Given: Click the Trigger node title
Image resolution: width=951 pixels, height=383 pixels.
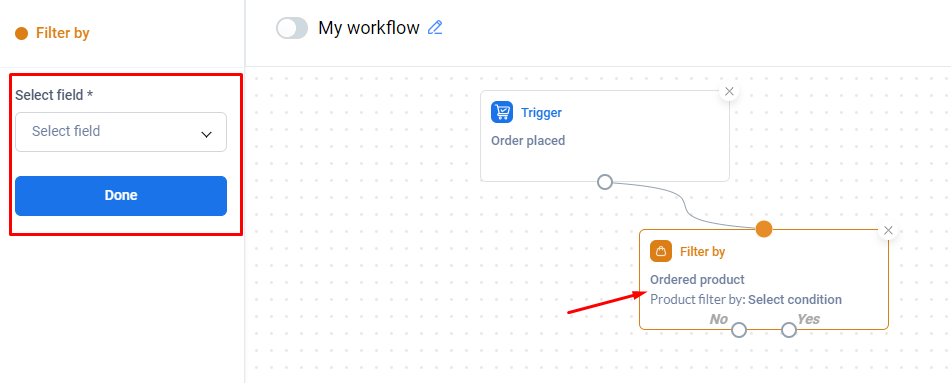Looking at the screenshot, I should coord(541,112).
